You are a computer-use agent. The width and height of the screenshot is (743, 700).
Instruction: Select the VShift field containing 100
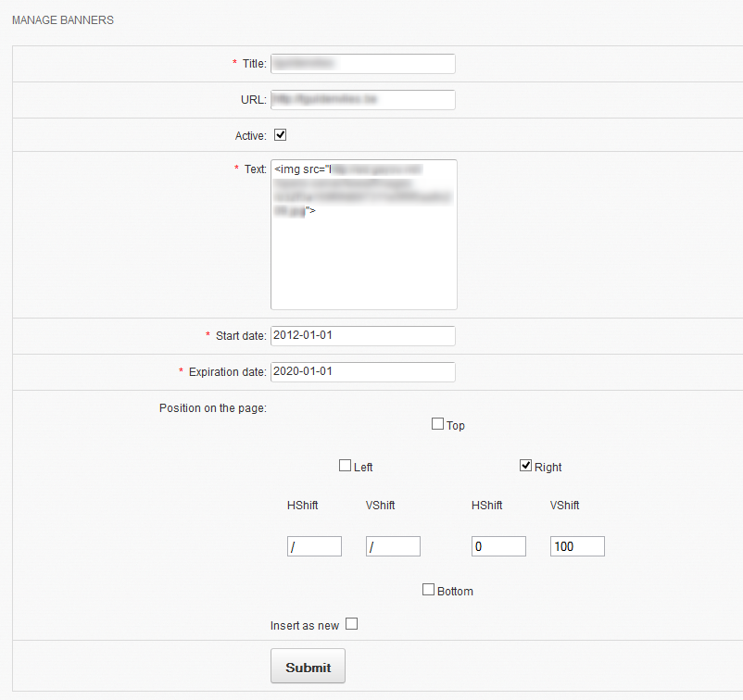point(577,546)
